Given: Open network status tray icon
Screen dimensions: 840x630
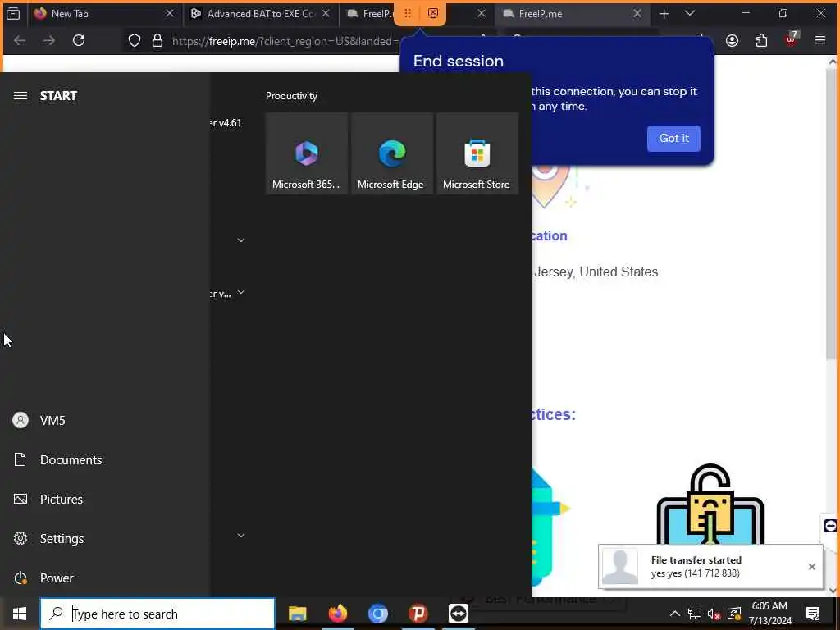Looking at the screenshot, I should coord(695,614).
